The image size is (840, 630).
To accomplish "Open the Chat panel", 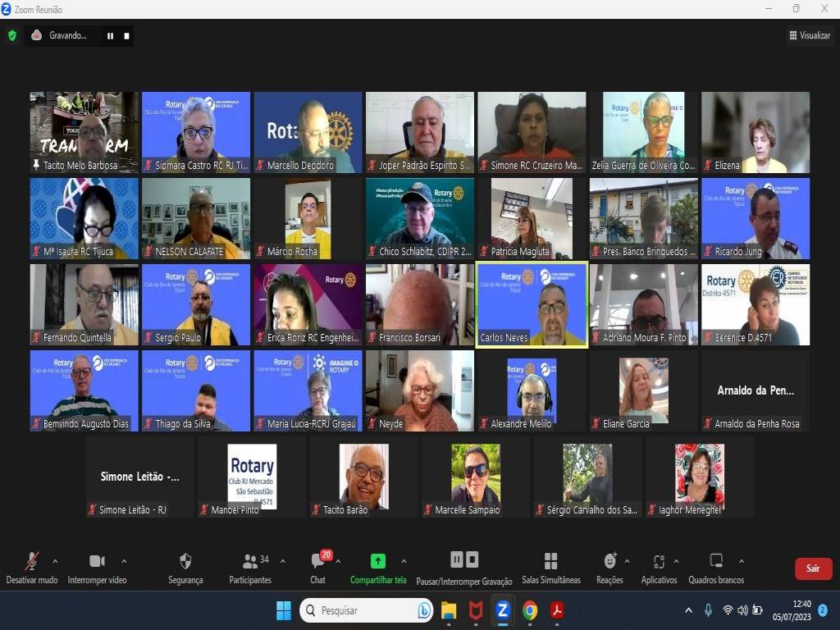I will (317, 562).
